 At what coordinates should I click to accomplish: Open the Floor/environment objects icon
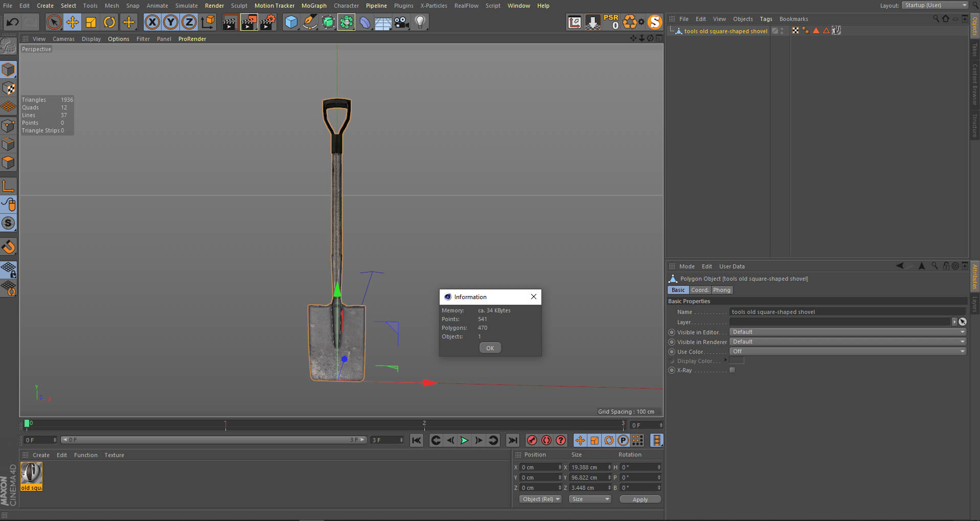click(383, 22)
